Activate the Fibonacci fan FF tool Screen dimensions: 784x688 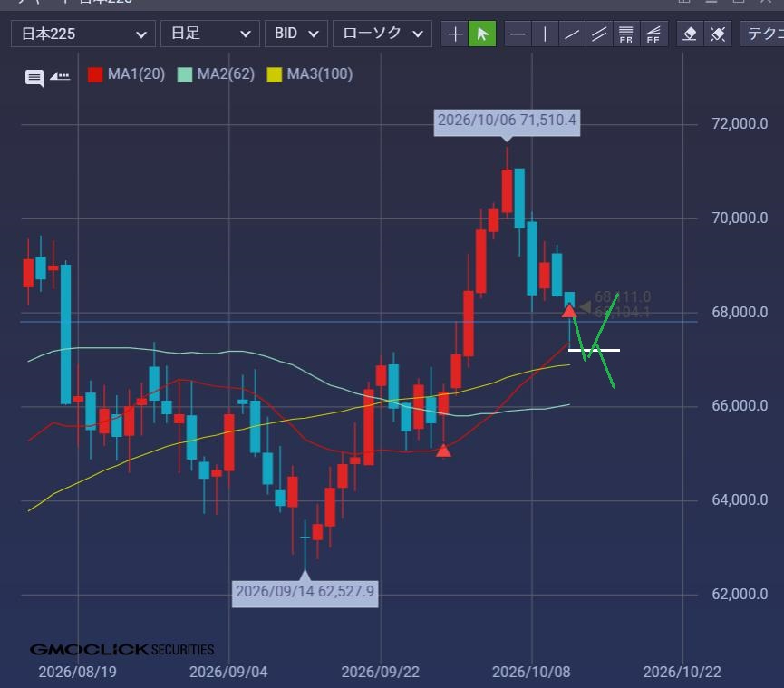(653, 34)
